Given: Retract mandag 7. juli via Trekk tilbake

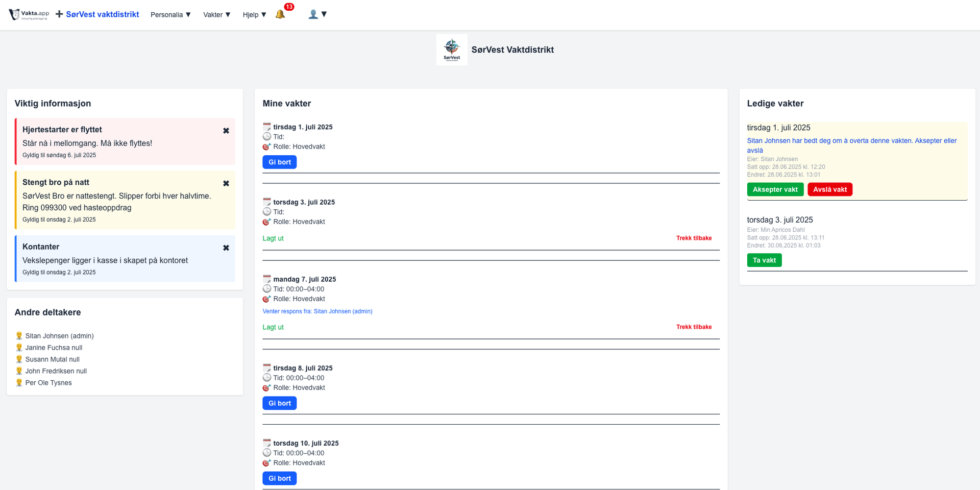Looking at the screenshot, I should point(694,327).
